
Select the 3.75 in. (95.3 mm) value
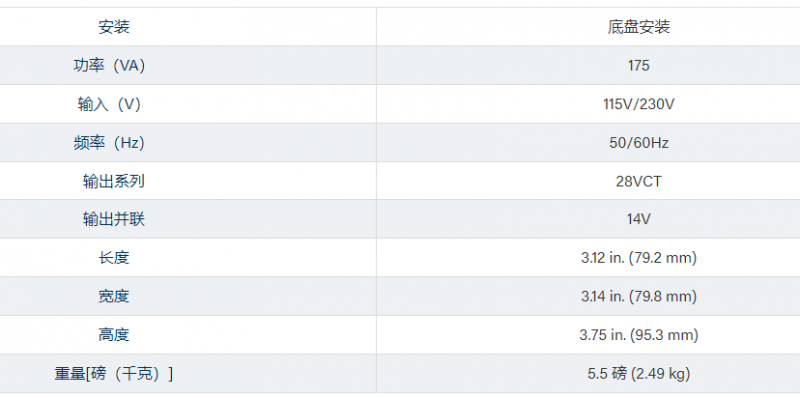point(638,335)
